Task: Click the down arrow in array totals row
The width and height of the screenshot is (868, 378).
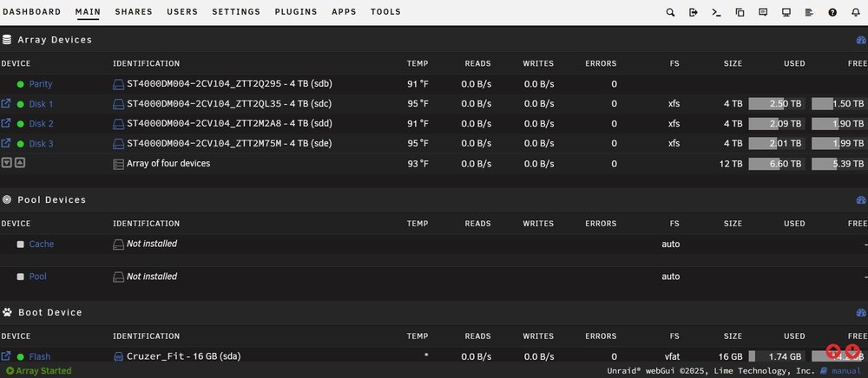Action: 7,163
